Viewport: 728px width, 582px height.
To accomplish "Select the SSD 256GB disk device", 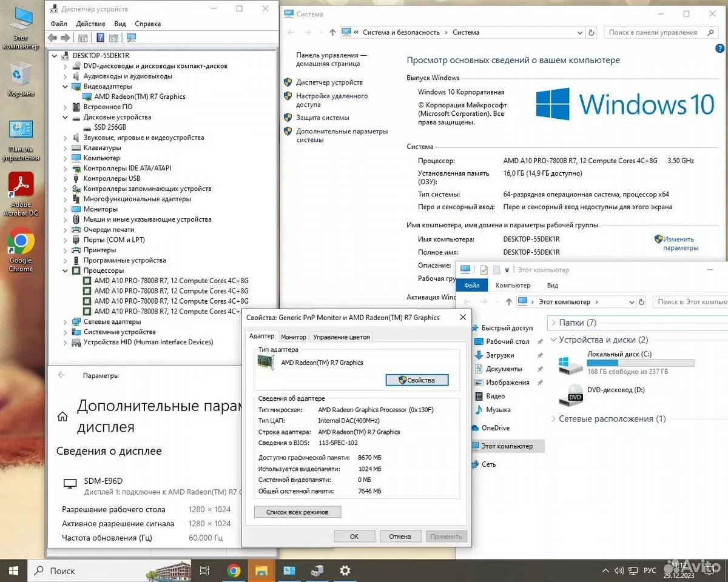I will 110,127.
